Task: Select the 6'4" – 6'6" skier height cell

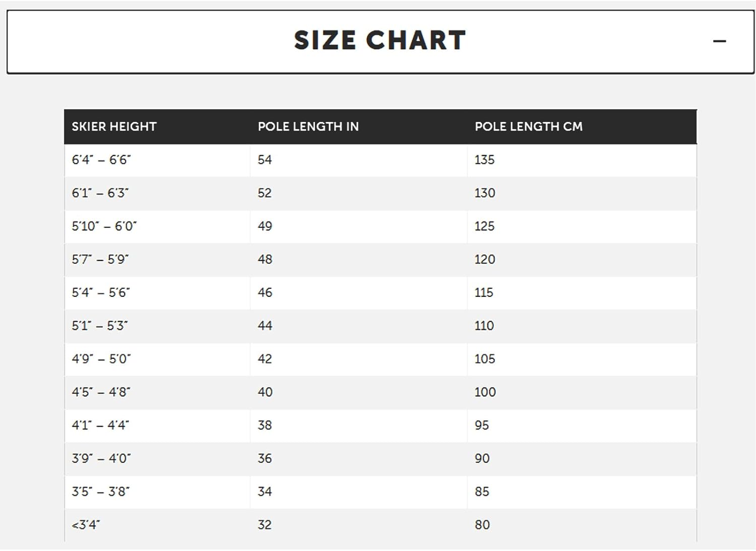Action: (101, 160)
